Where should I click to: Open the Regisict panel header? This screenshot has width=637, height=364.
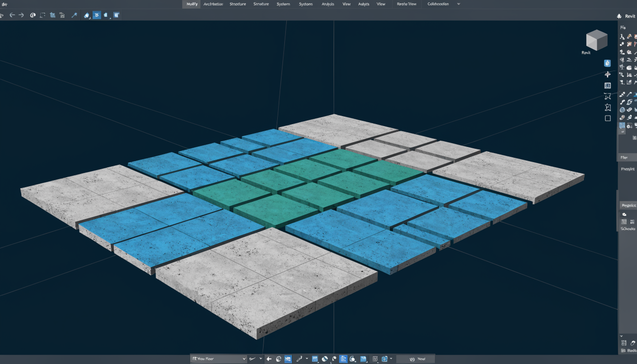tap(628, 205)
